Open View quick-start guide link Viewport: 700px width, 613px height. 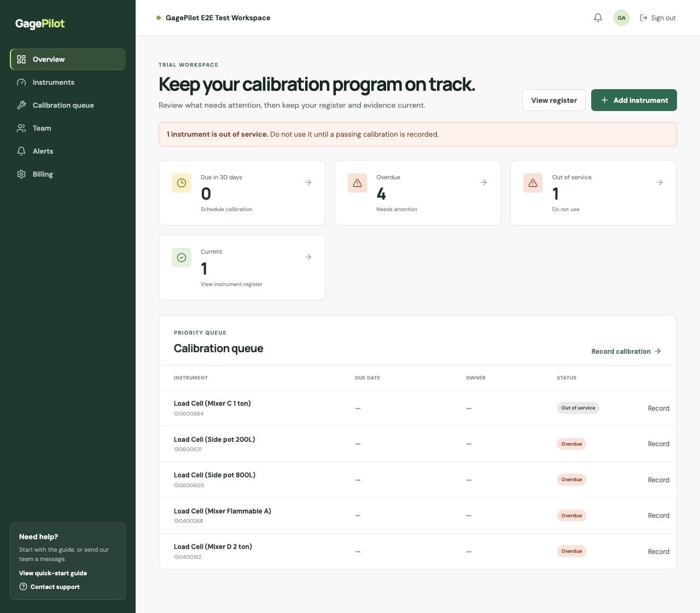53,573
